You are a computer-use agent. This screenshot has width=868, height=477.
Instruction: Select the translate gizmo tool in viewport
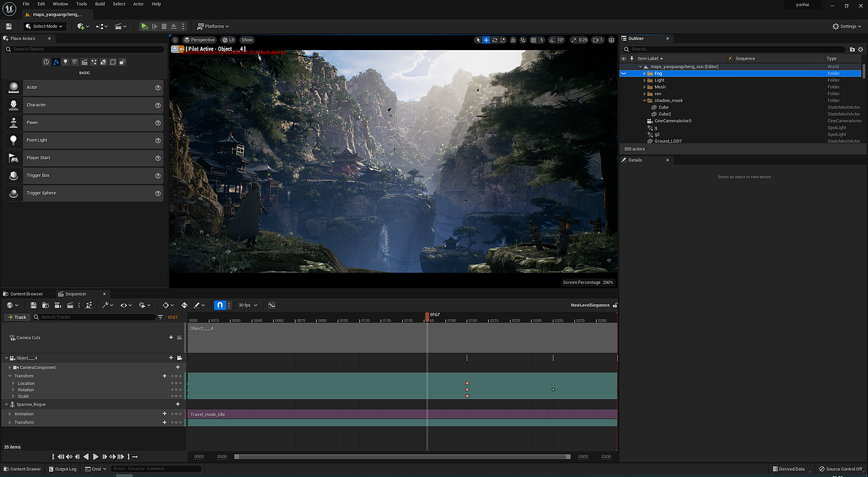486,40
